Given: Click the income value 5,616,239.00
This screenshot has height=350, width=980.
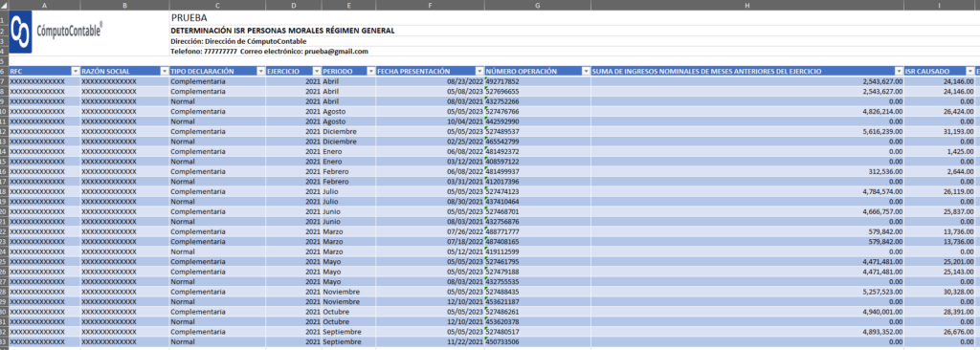Looking at the screenshot, I should click(x=881, y=131).
